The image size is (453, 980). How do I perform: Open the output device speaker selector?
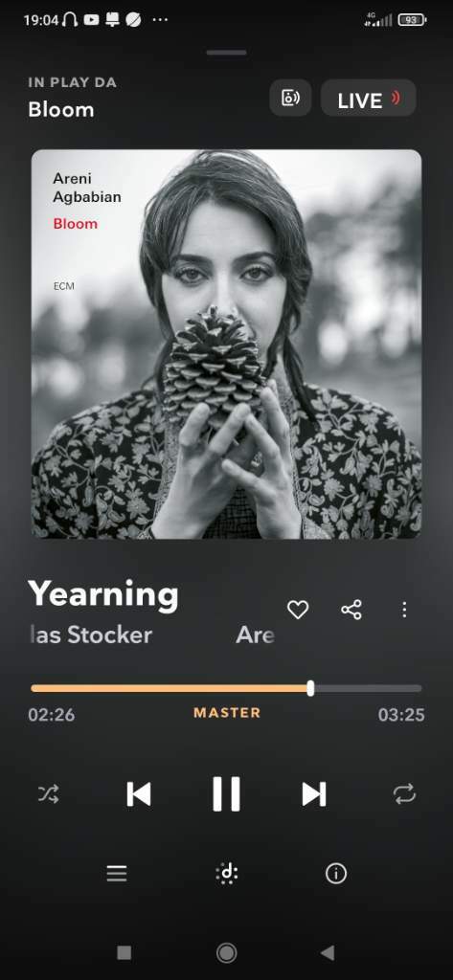[290, 98]
